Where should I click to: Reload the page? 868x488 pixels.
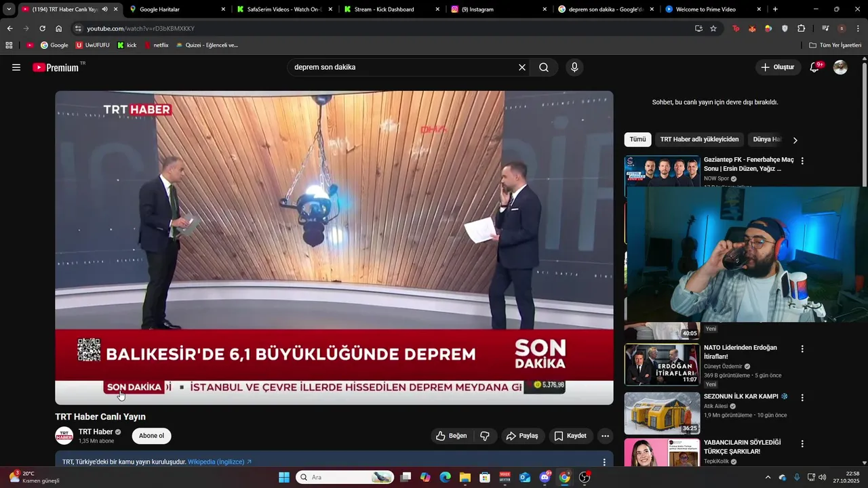pos(42,28)
